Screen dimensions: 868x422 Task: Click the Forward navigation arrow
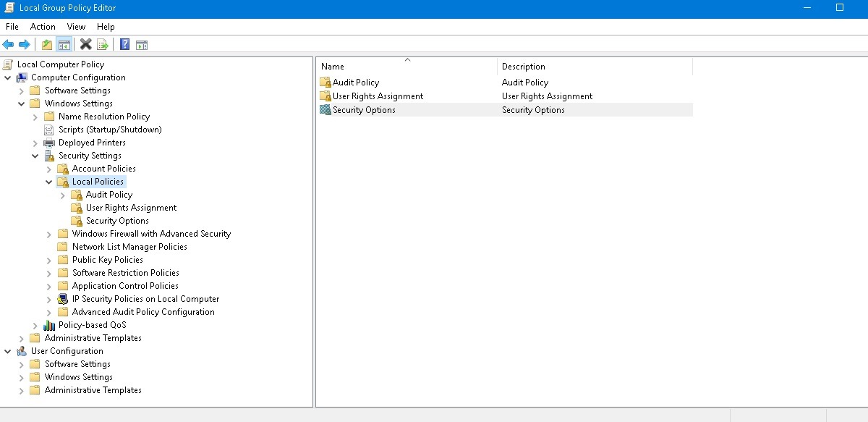click(x=24, y=44)
